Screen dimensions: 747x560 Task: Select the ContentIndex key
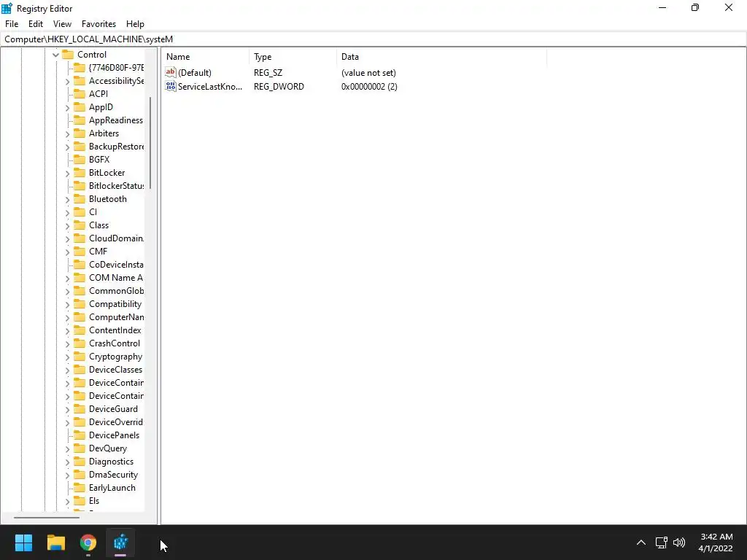pos(115,330)
